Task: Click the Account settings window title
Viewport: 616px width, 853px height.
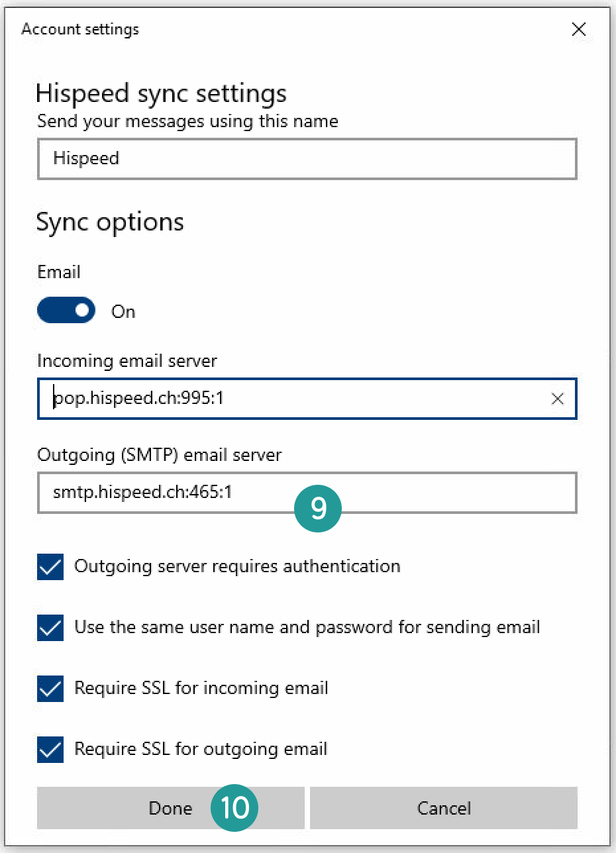Action: (x=80, y=29)
